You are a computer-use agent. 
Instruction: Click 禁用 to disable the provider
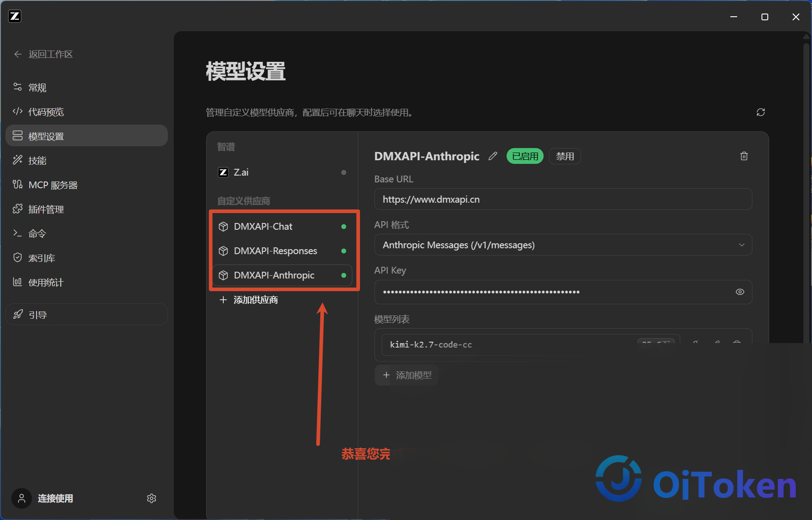click(565, 156)
